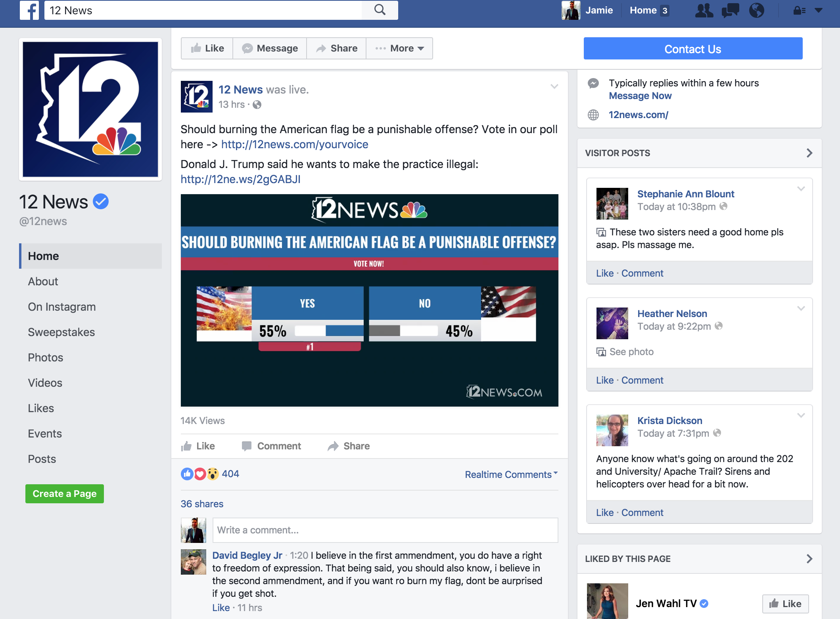The image size is (840, 619).
Task: Open the More dropdown menu
Action: coord(399,48)
